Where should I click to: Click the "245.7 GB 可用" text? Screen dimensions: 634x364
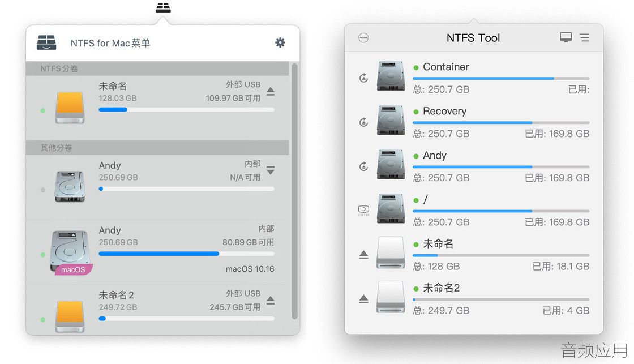point(235,307)
